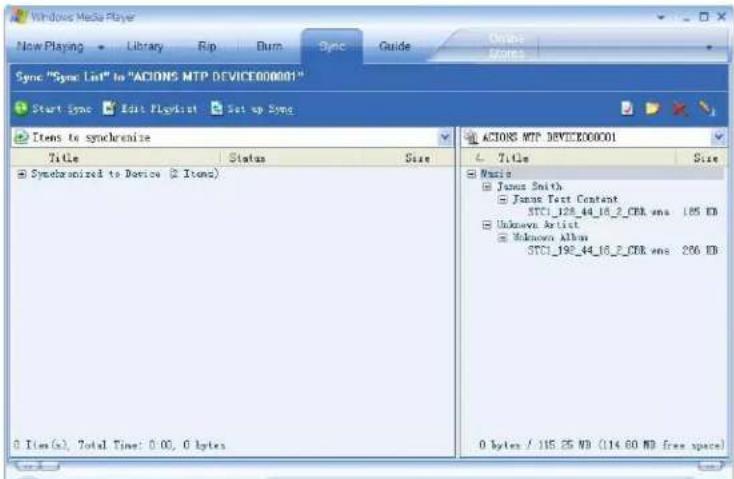The width and height of the screenshot is (734, 479).
Task: Click the Start Sync green icon
Action: [21, 108]
